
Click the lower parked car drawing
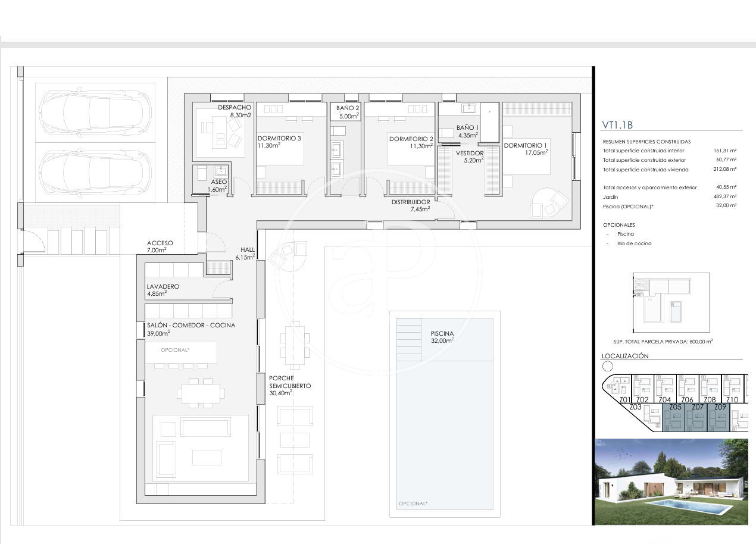click(95, 172)
